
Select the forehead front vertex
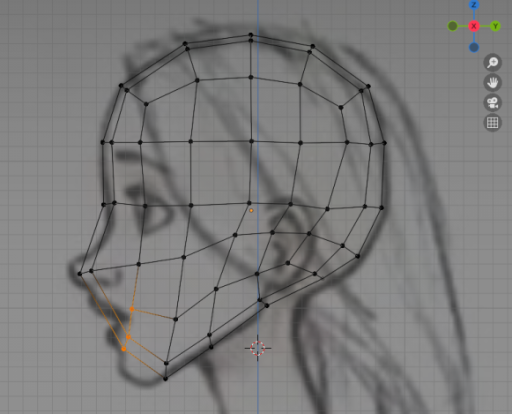(102, 143)
